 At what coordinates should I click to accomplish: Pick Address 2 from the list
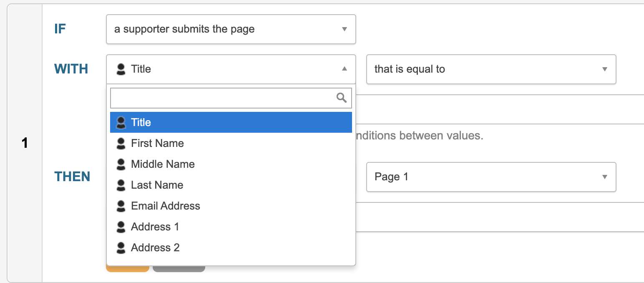[155, 248]
